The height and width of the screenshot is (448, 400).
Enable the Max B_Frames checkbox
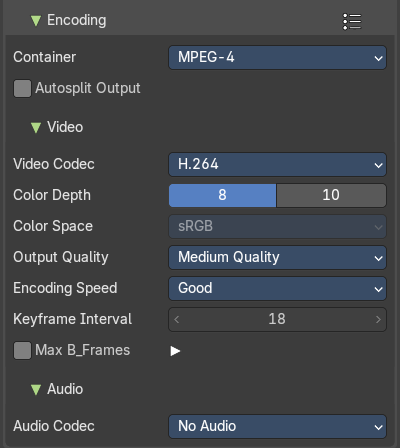tap(22, 350)
